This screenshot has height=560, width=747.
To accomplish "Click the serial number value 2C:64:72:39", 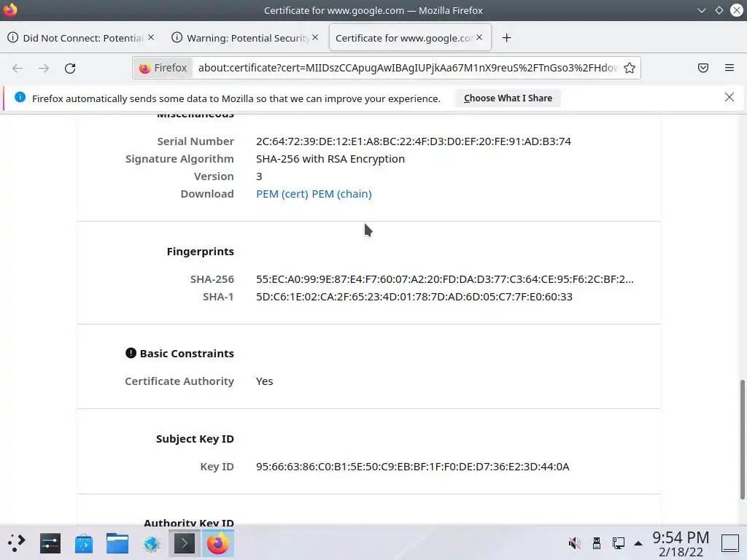I will pyautogui.click(x=413, y=141).
